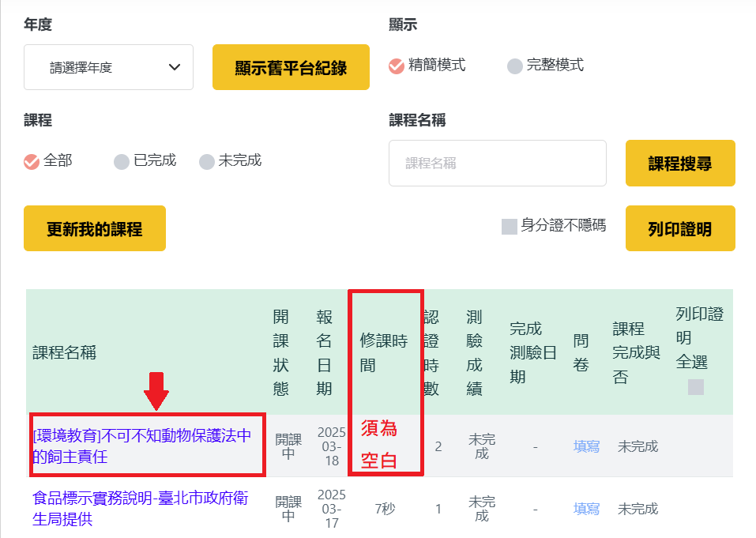Image resolution: width=756 pixels, height=538 pixels.
Task: Click the 列印證明 button
Action: tap(680, 228)
